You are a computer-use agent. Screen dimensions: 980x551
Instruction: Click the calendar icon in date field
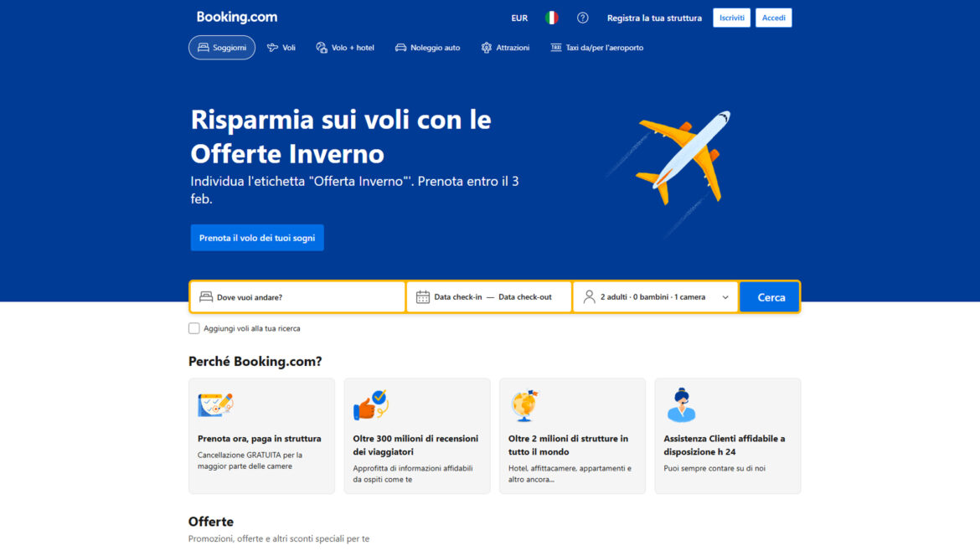pyautogui.click(x=423, y=297)
